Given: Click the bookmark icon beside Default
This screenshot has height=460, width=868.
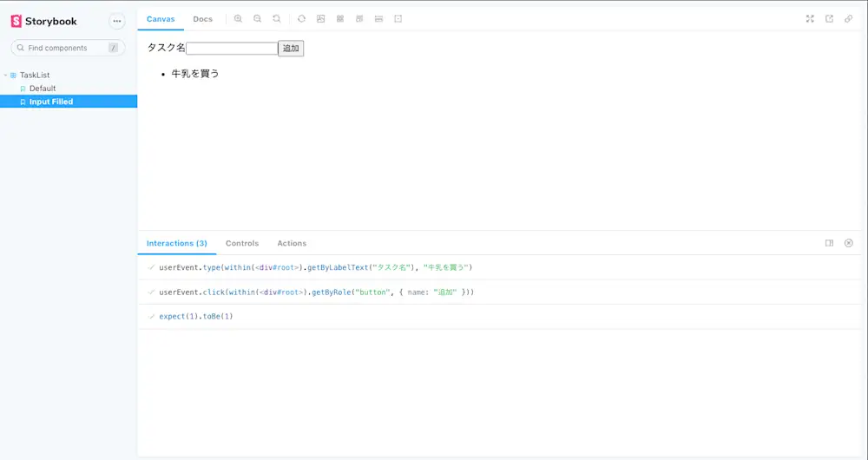Looking at the screenshot, I should [x=23, y=89].
